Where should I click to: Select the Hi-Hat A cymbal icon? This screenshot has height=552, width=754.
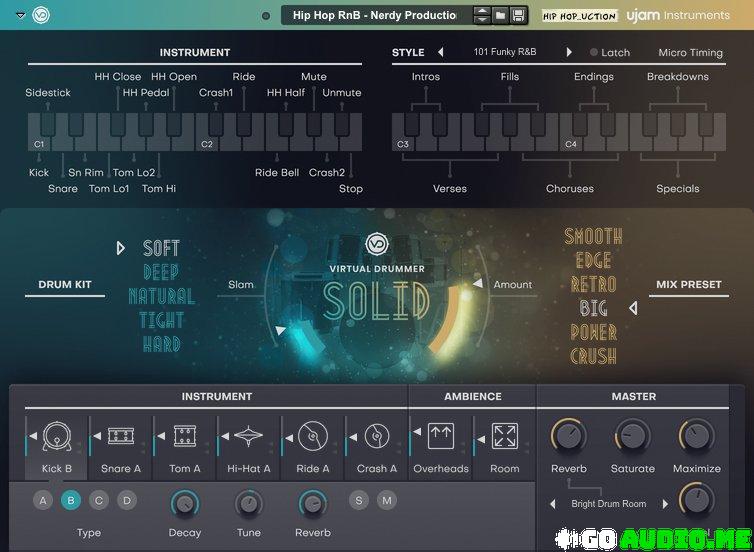tap(249, 436)
